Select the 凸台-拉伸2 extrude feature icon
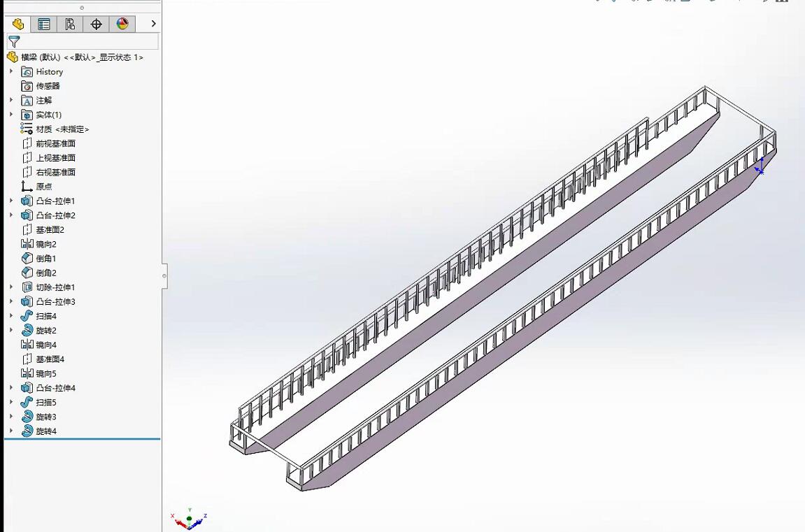 pyautogui.click(x=27, y=215)
